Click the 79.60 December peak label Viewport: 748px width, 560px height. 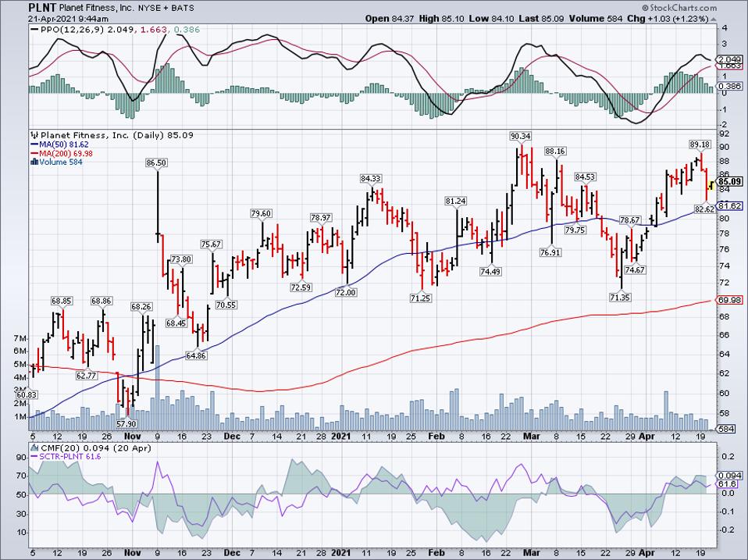(x=262, y=213)
